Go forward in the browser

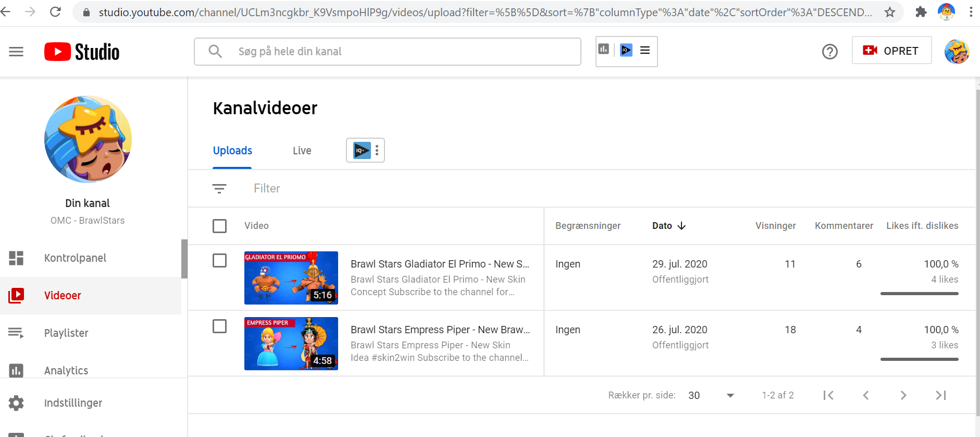click(x=30, y=11)
